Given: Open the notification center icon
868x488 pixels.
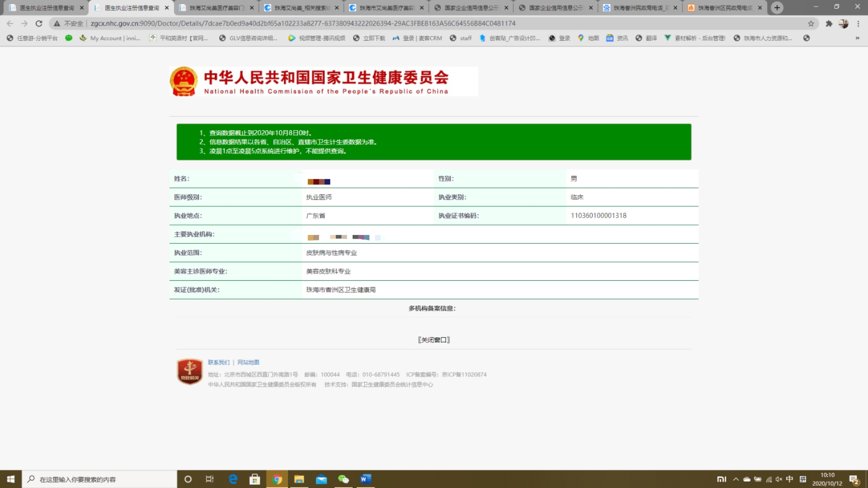Looking at the screenshot, I should point(854,479).
